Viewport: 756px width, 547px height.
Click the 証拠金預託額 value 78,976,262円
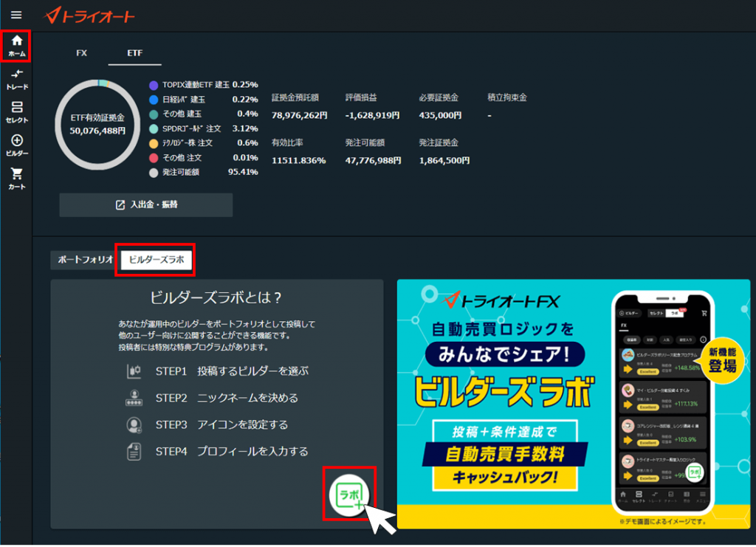[x=300, y=116]
